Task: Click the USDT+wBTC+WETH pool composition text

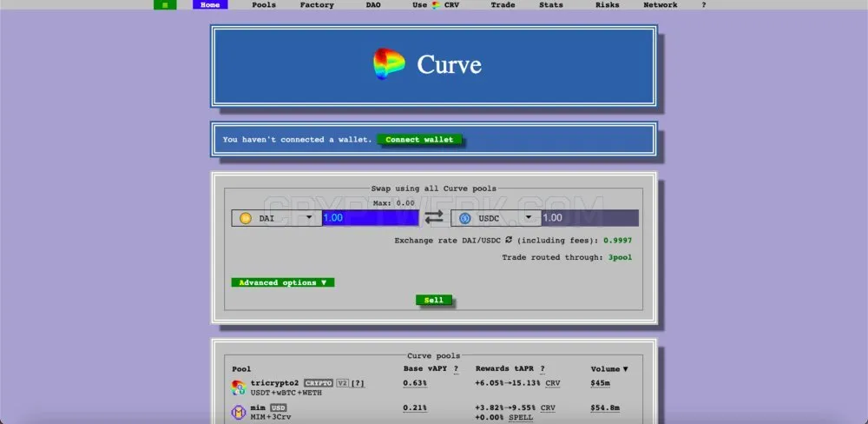Action: (286, 393)
